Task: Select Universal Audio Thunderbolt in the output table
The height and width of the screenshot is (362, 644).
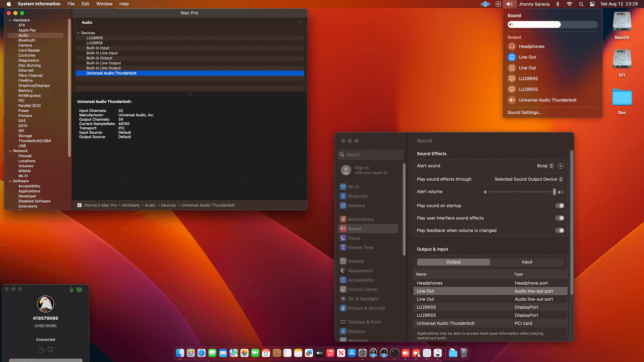Action: 490,323
